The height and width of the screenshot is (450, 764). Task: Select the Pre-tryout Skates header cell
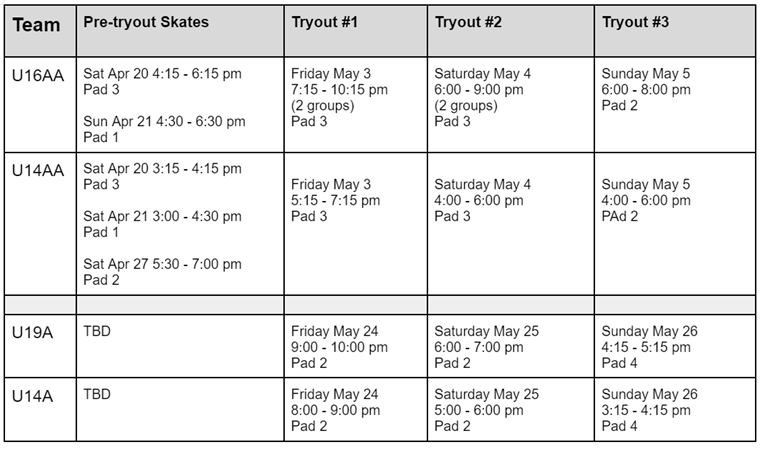click(x=180, y=31)
